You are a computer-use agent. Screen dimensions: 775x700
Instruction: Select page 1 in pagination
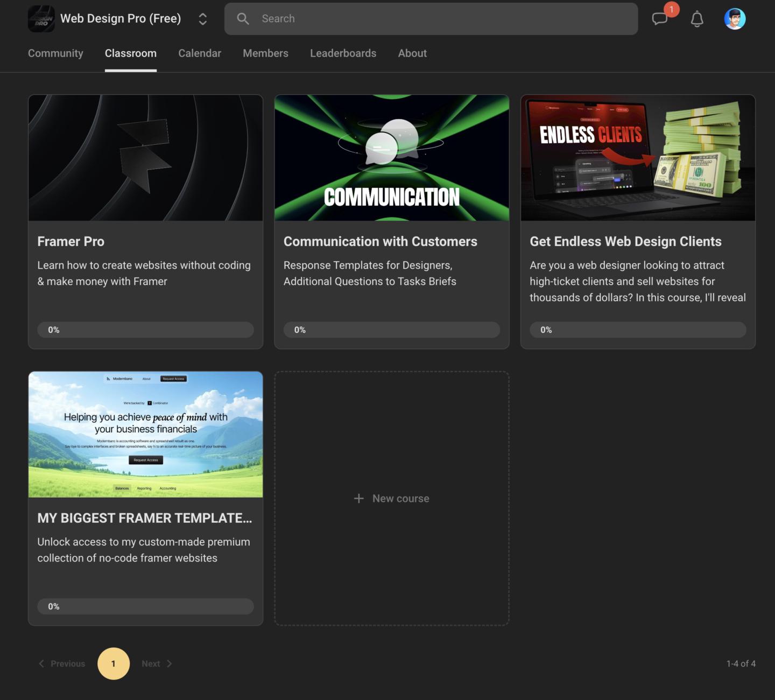click(x=114, y=663)
